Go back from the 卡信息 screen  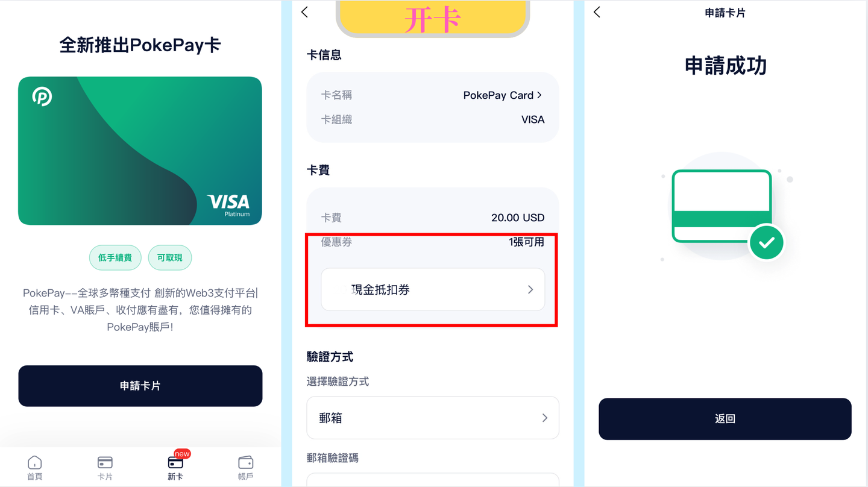point(304,12)
